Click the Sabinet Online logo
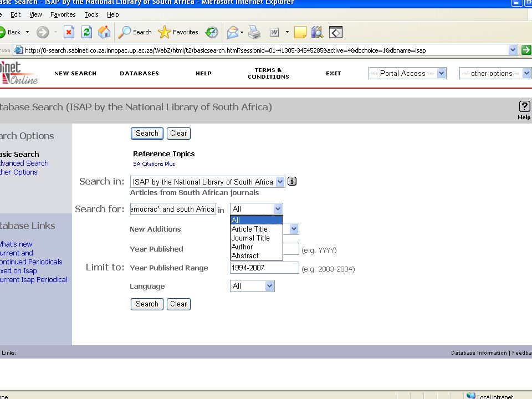The width and height of the screenshot is (532, 399). tap(19, 73)
